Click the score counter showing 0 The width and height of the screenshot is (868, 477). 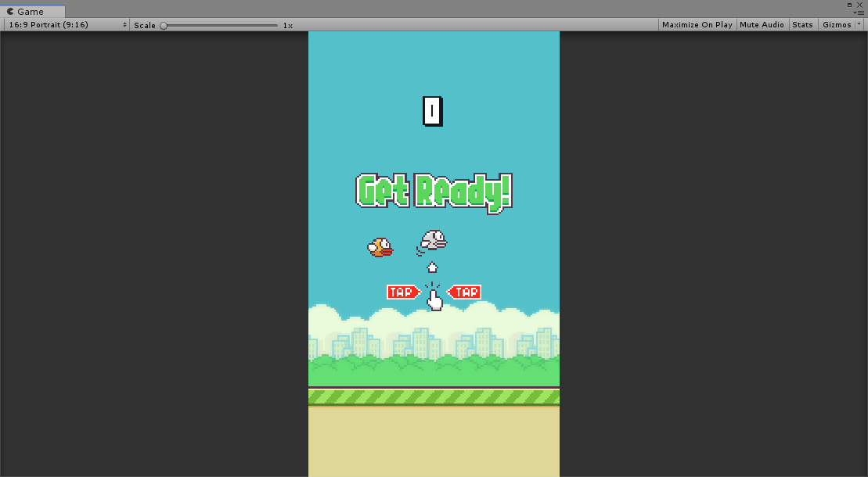click(x=432, y=111)
